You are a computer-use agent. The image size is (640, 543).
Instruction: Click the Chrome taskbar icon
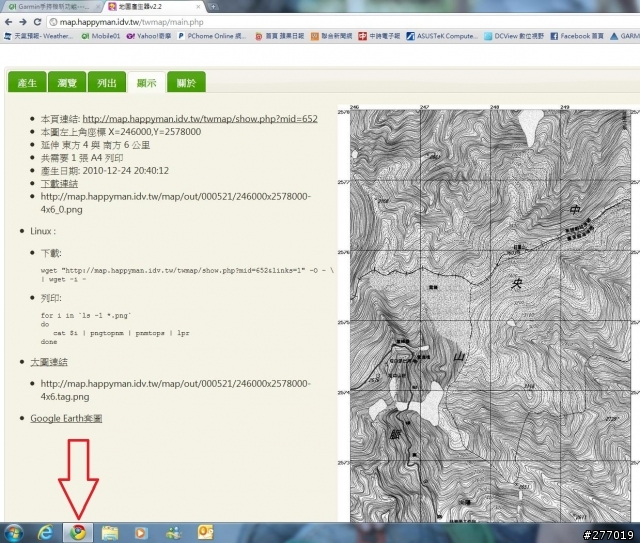78,532
